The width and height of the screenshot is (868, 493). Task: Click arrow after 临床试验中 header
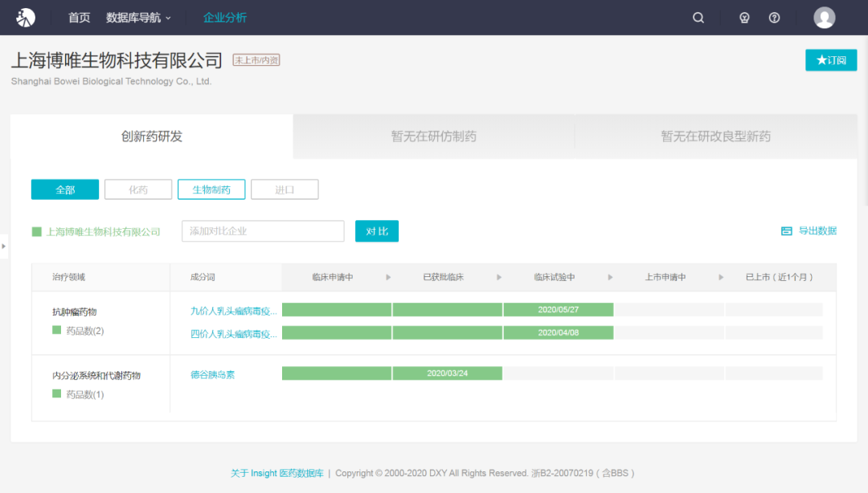click(610, 277)
